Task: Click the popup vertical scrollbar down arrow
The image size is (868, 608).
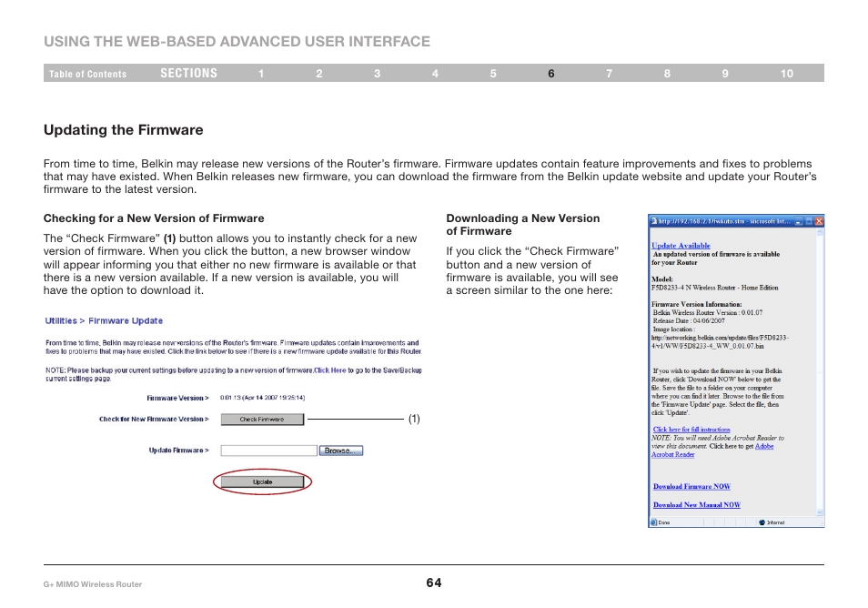Action: (820, 512)
